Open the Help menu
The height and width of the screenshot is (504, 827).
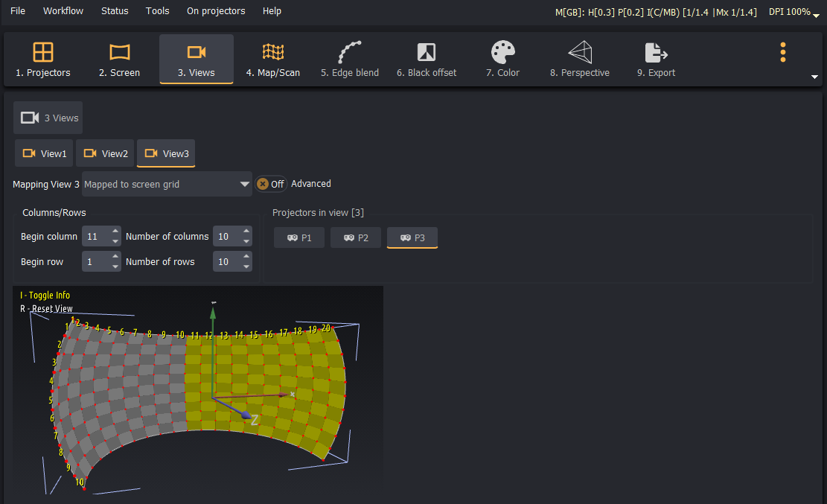click(272, 11)
